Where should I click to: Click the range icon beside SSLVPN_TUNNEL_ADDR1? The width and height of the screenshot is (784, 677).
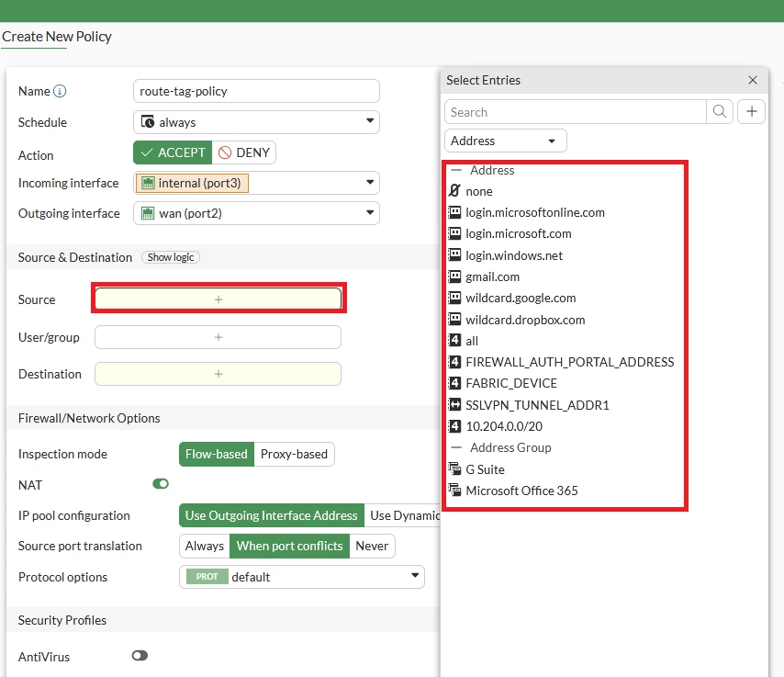coord(454,405)
